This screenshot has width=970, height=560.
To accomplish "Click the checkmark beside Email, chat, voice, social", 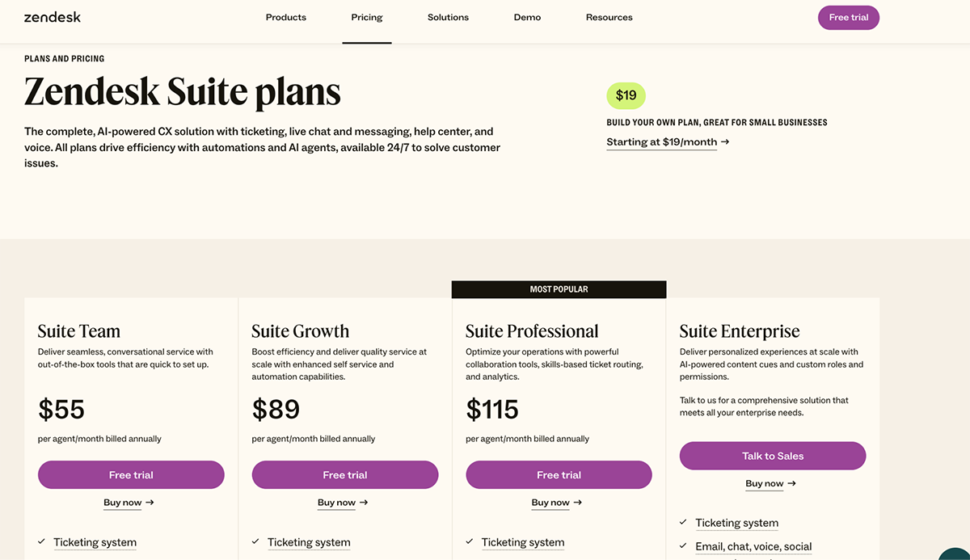I will click(x=683, y=546).
